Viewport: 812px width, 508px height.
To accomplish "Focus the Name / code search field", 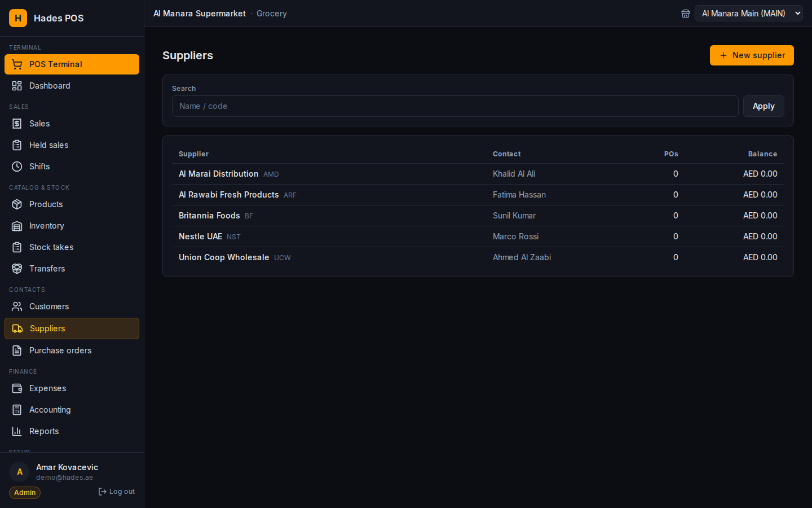I will pos(455,106).
